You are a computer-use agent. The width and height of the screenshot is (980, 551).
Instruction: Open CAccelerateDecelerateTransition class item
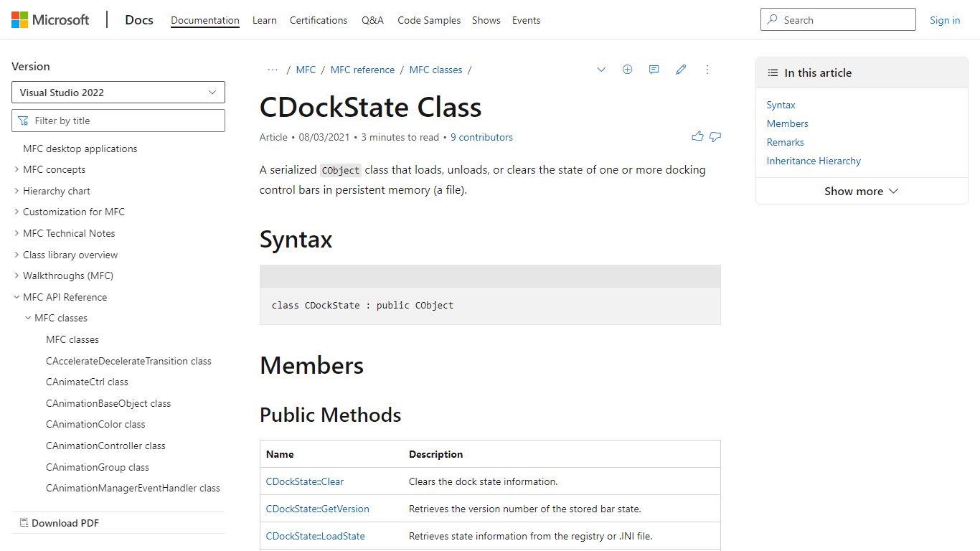click(128, 361)
